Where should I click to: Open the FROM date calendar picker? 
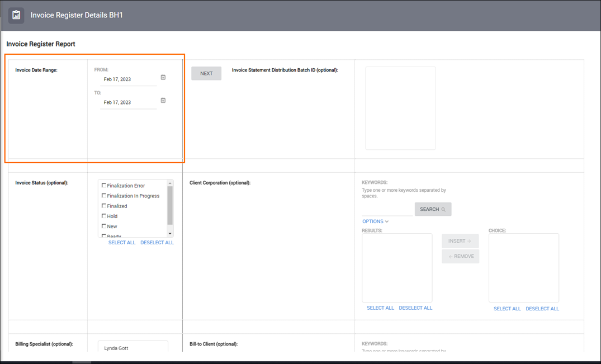(x=163, y=77)
